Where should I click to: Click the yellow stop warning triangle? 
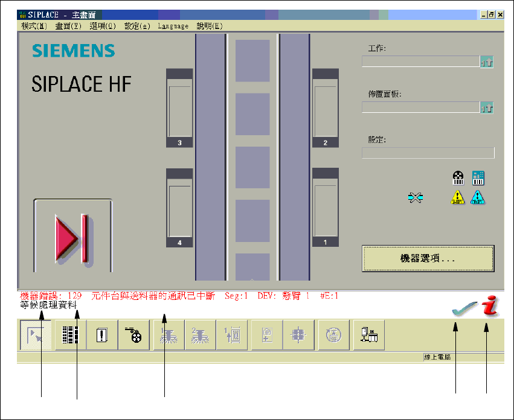[458, 197]
